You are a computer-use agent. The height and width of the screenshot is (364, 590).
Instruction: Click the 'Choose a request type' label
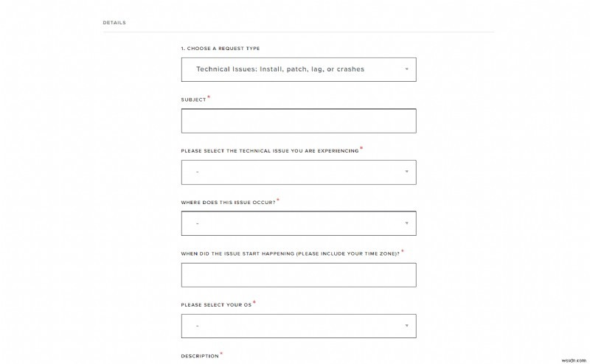(220, 49)
